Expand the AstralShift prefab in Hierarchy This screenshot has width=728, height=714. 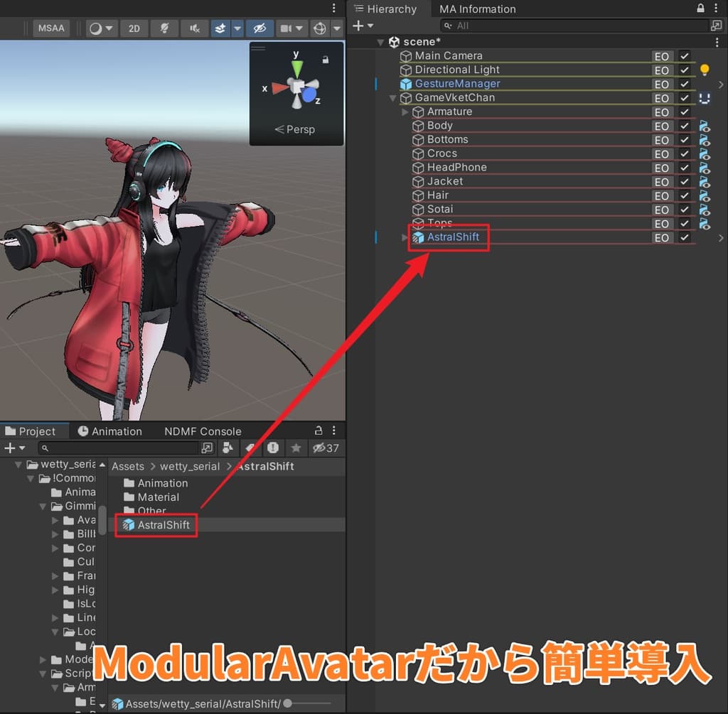pyautogui.click(x=405, y=237)
